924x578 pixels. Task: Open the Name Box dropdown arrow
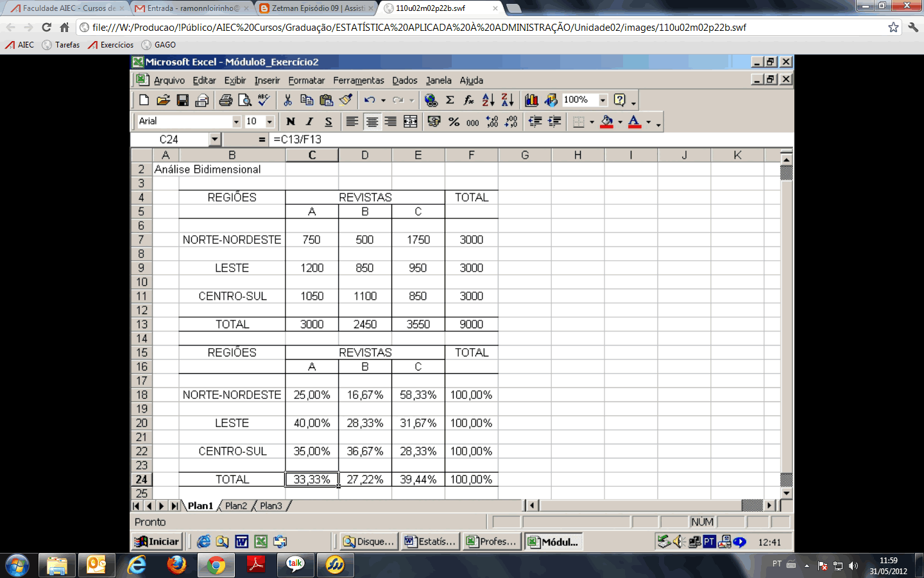click(x=215, y=139)
